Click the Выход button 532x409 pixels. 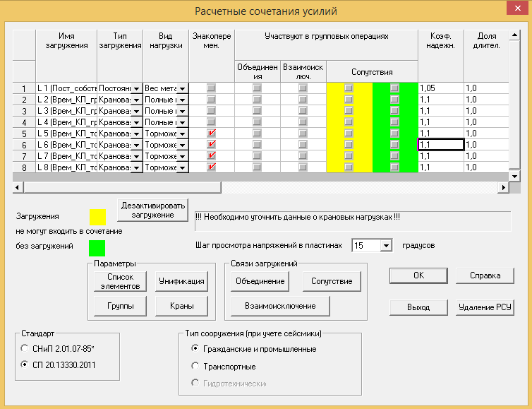[418, 307]
